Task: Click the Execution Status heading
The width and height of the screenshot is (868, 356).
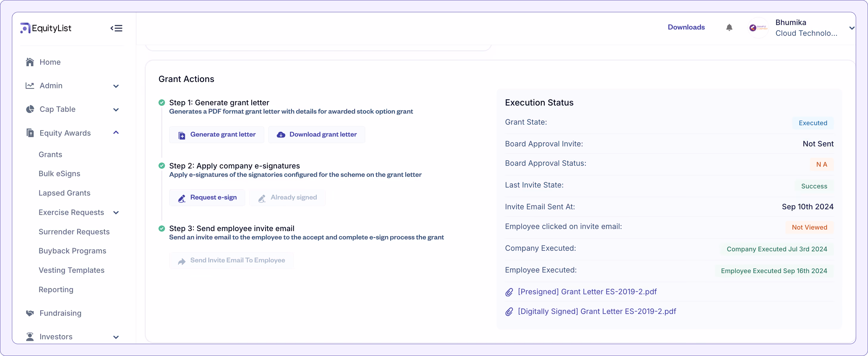Action: click(x=539, y=103)
